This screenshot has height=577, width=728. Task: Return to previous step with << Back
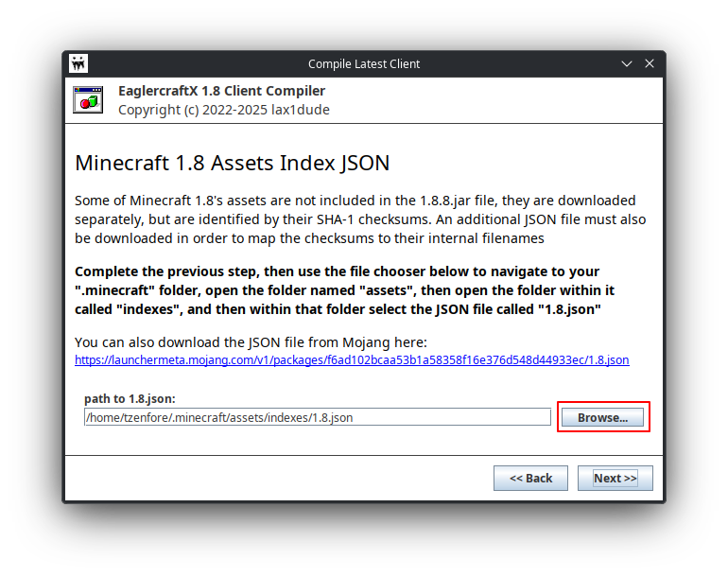click(x=530, y=478)
